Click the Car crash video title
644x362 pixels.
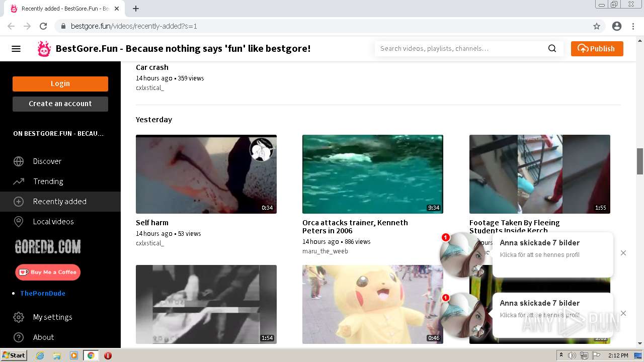point(152,67)
